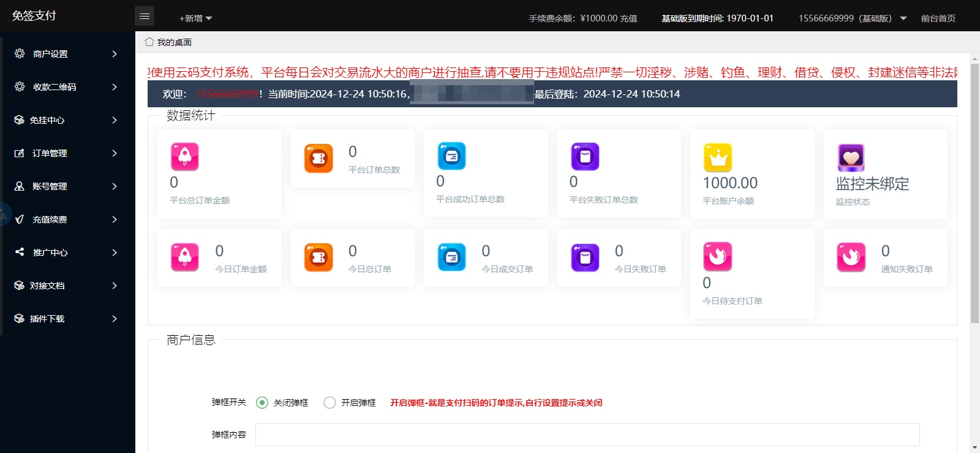Click the flame icon for 通知失败订单
Screen dimensions: 980x453
851,257
